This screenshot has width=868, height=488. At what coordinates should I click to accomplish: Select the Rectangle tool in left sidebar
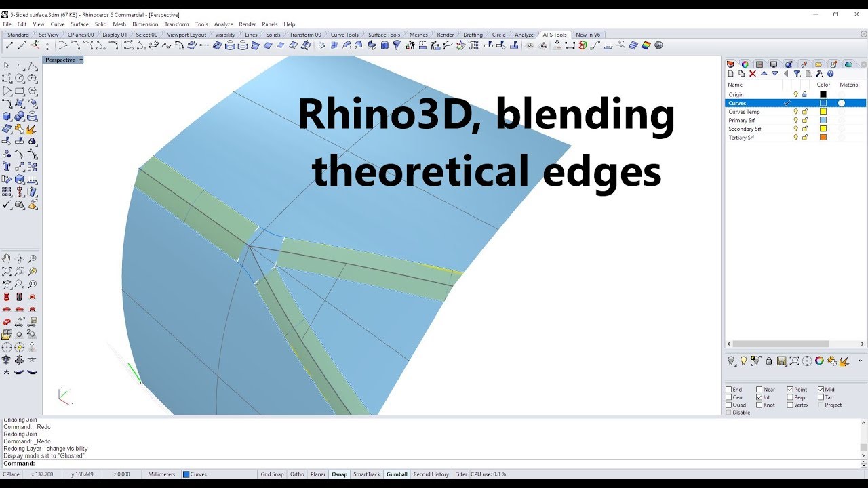(x=19, y=91)
